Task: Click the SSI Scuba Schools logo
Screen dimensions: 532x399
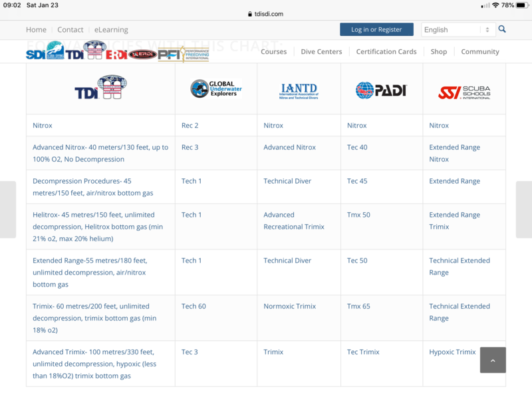Action: 464,92
